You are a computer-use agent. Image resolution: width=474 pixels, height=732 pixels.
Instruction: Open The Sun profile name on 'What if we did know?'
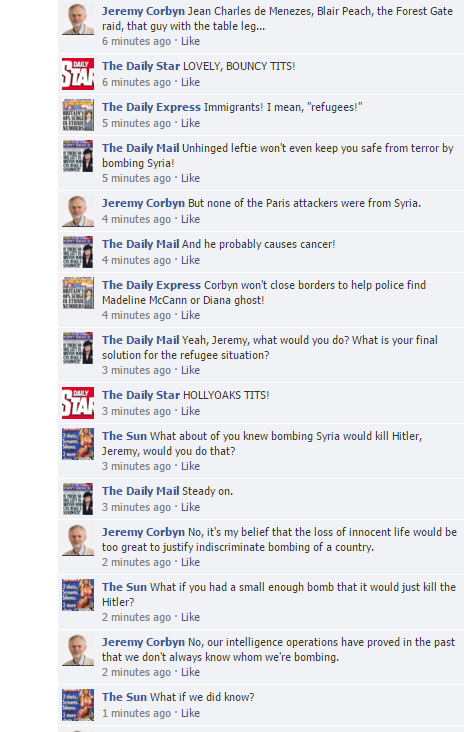coord(124,697)
